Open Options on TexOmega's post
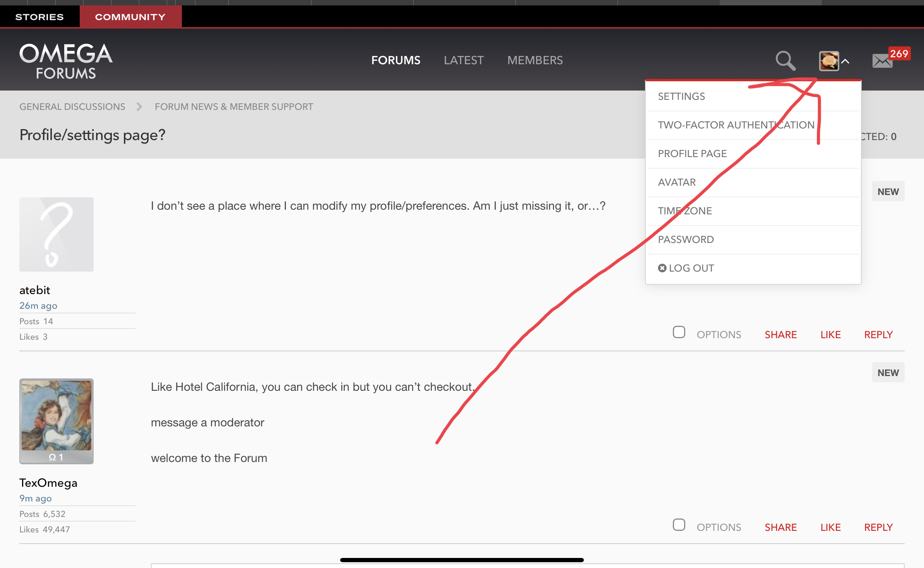The image size is (924, 568). [719, 527]
